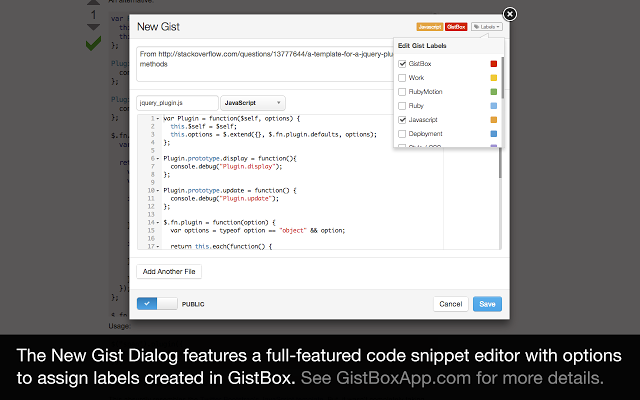Viewport: 640px width, 400px height.
Task: Check the Ruby label checkbox
Action: coord(402,106)
